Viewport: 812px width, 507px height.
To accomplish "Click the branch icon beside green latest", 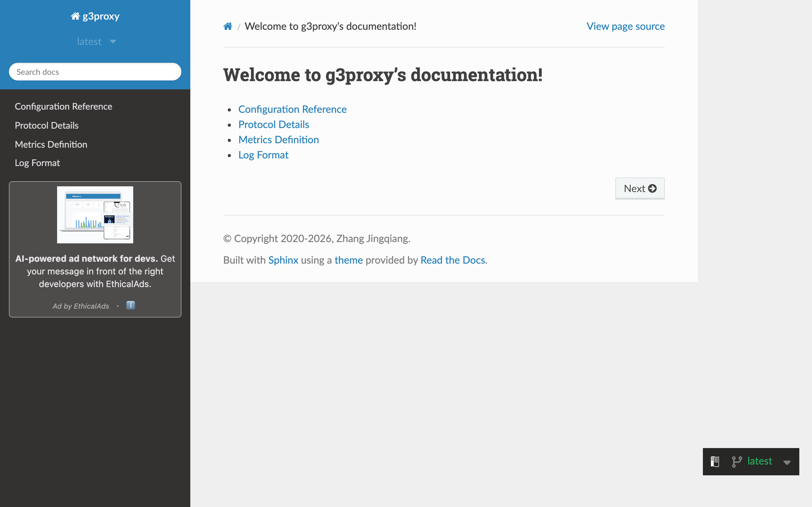I will (x=737, y=461).
